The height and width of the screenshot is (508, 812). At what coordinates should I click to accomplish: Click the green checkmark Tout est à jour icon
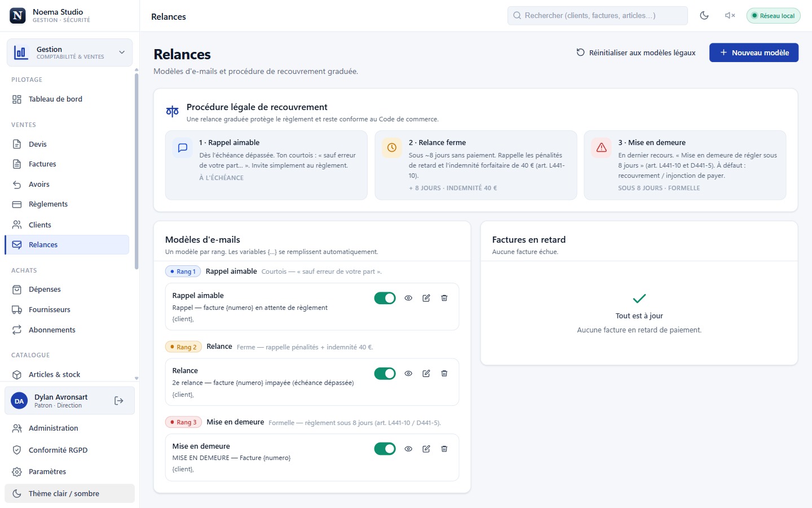tap(639, 299)
